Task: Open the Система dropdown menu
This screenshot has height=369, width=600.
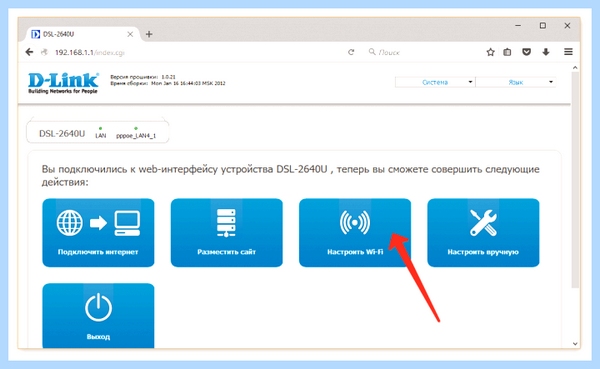Action: [x=435, y=82]
